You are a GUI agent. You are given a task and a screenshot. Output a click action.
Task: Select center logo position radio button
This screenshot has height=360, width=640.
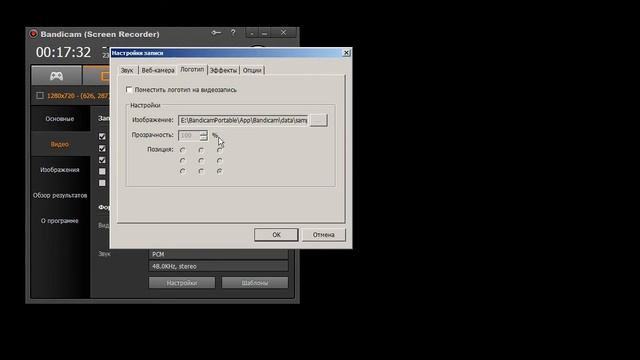(201, 160)
